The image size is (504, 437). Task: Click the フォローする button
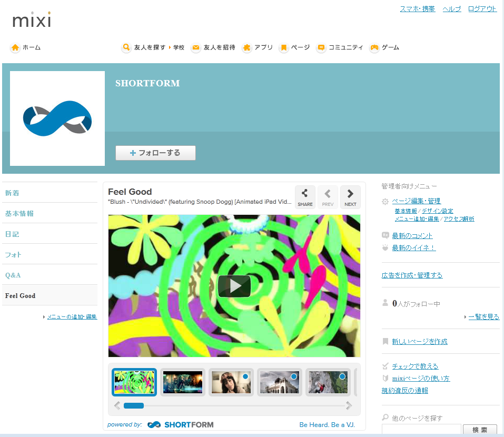point(155,153)
